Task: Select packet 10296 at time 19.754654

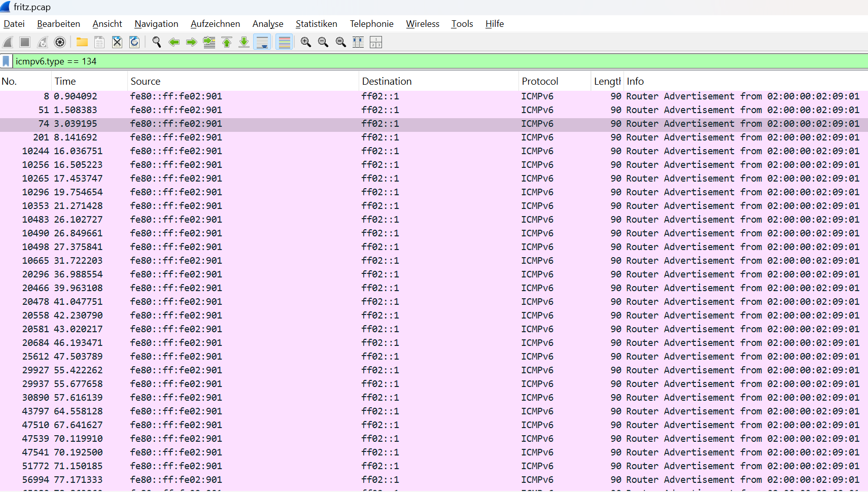Action: 434,192
